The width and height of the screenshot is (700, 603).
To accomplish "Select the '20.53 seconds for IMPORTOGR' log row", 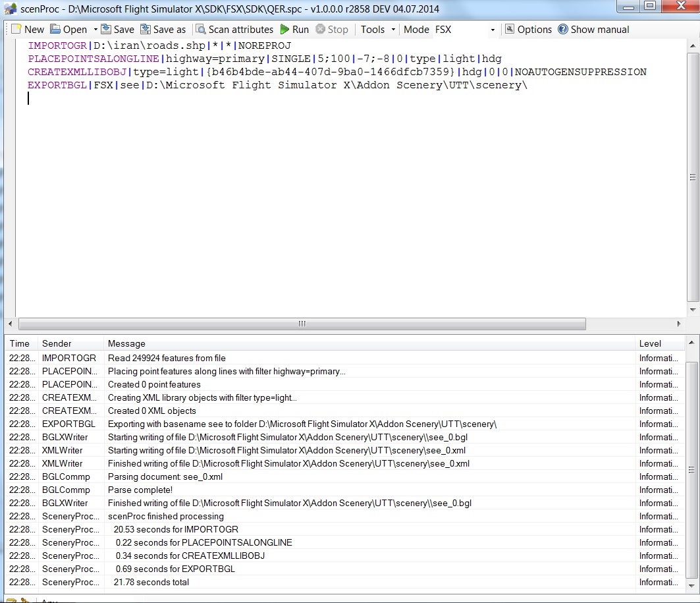I will pyautogui.click(x=344, y=529).
